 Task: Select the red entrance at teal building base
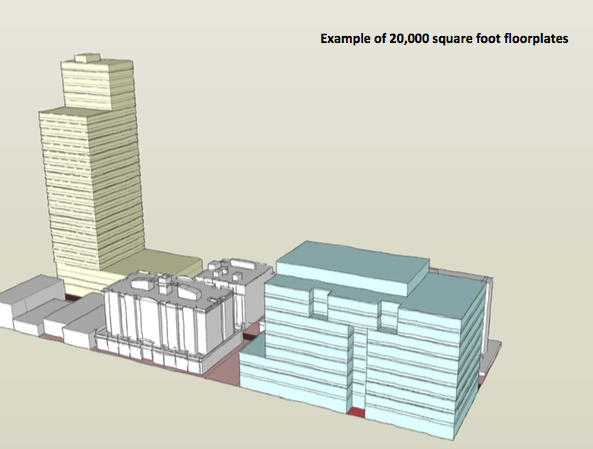[x=356, y=412]
